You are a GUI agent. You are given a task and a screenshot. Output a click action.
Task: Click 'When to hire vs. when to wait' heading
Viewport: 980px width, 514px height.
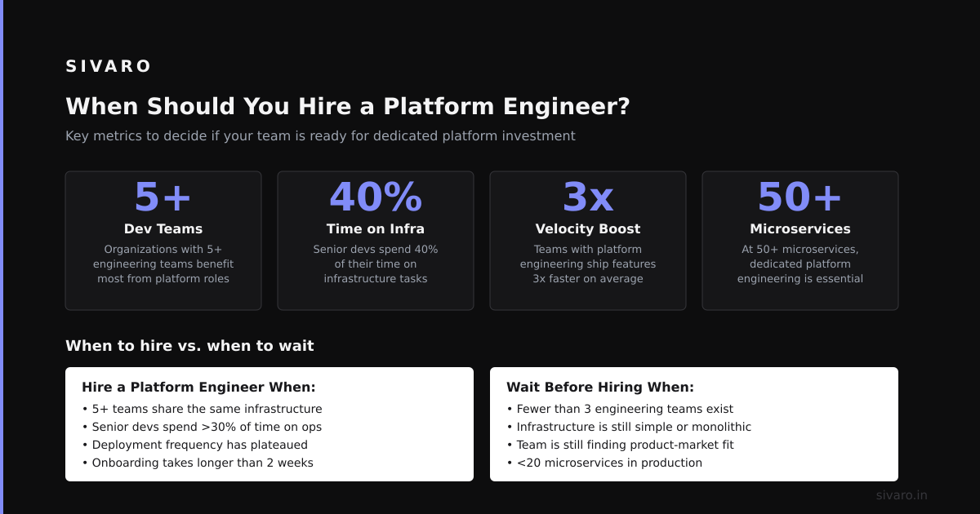(189, 346)
